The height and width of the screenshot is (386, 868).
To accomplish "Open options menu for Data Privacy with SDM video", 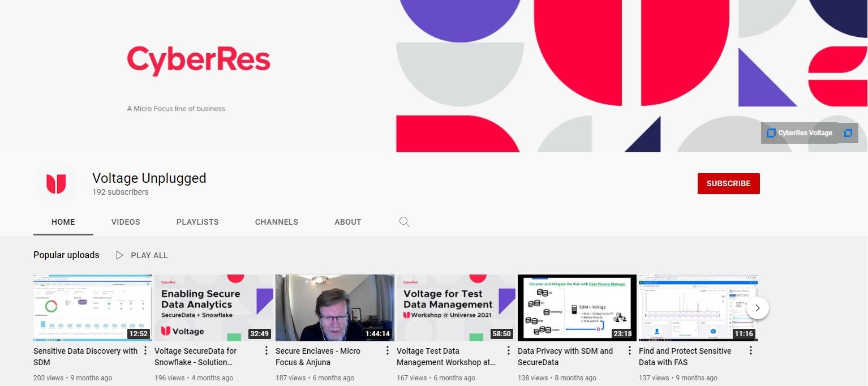I will 630,351.
